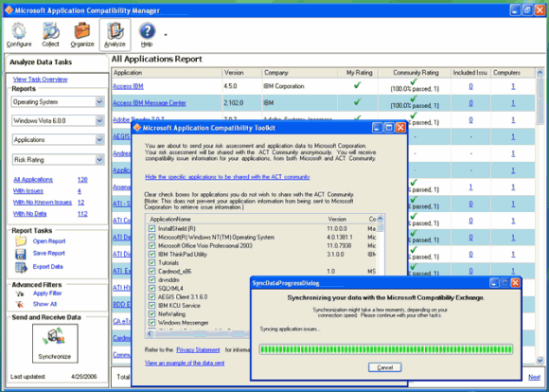Click the report scrollbar up arrow
Viewport: 549px width, 392px height.
point(540,73)
